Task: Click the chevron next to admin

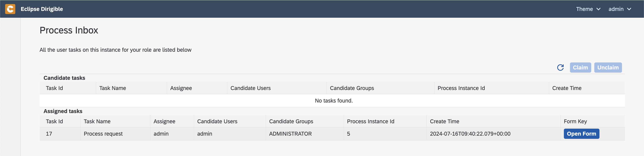Action: (x=629, y=9)
